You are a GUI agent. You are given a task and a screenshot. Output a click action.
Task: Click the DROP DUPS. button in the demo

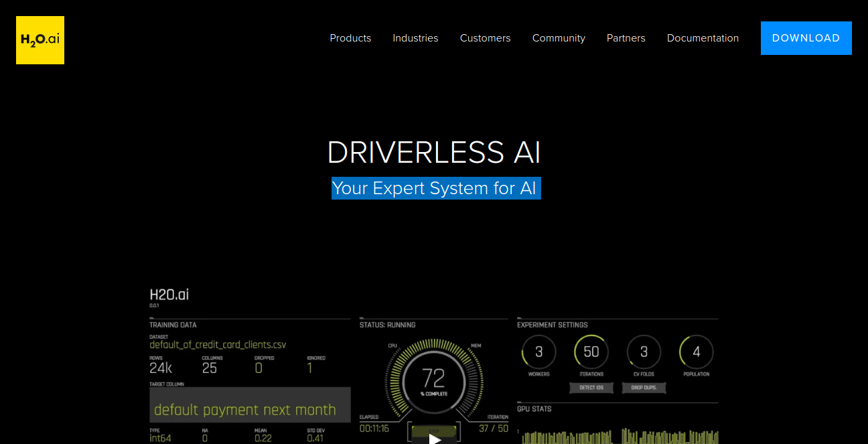tap(644, 388)
